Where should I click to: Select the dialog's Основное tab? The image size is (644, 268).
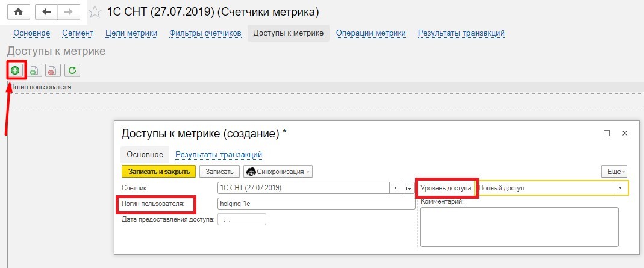pos(145,155)
